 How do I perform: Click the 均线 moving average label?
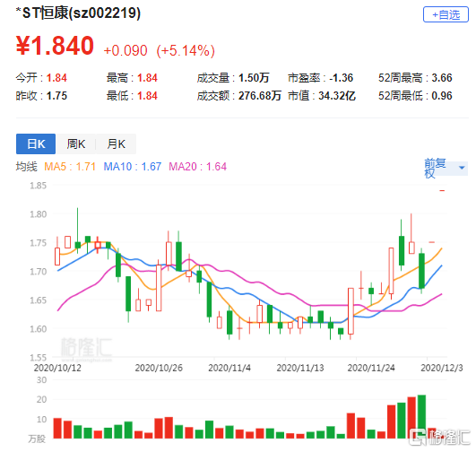pyautogui.click(x=26, y=167)
